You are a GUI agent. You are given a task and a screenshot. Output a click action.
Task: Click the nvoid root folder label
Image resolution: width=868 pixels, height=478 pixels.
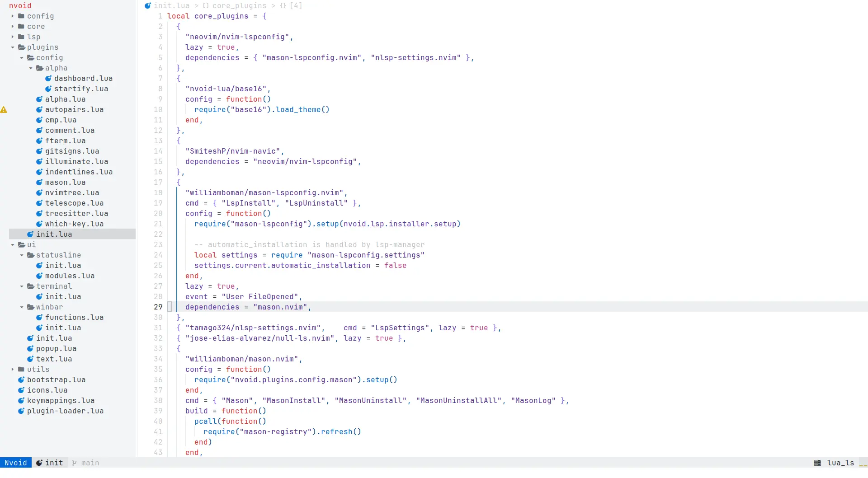pyautogui.click(x=20, y=6)
